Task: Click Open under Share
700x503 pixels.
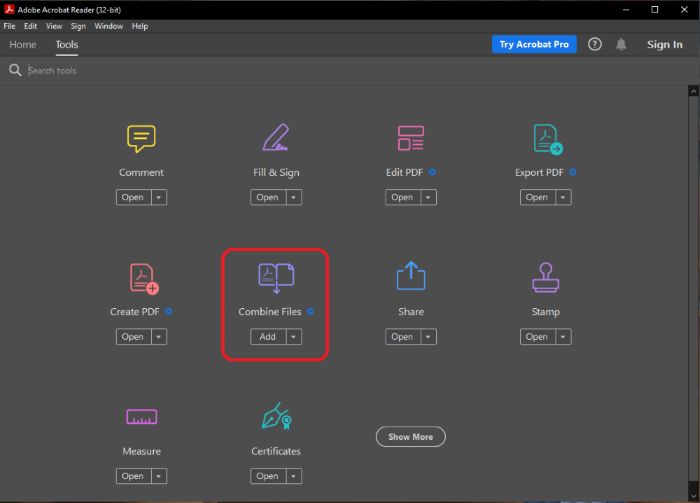Action: coord(403,337)
